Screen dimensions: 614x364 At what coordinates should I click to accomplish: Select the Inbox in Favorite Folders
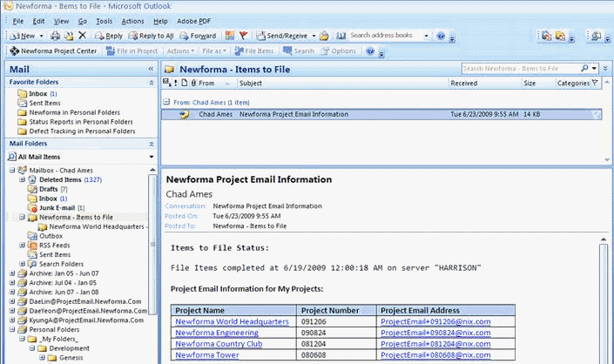[37, 93]
